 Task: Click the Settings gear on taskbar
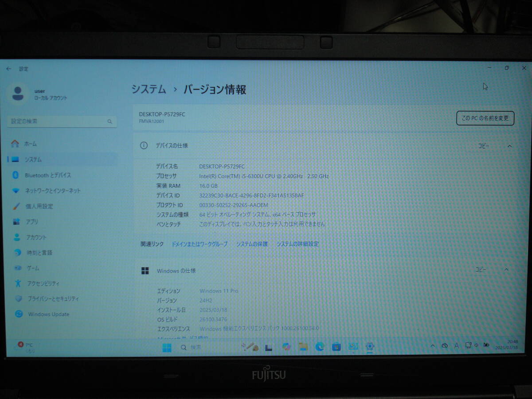(370, 346)
